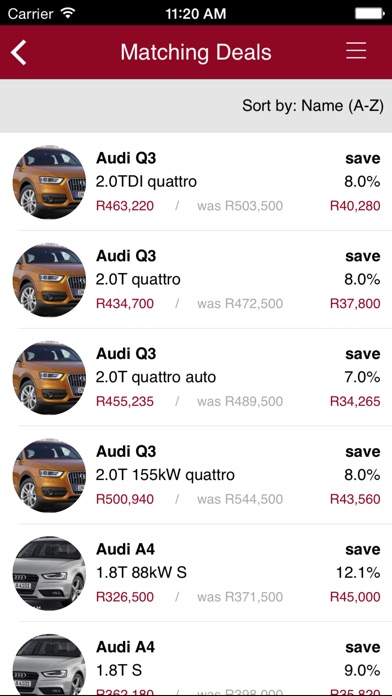This screenshot has width=392, height=696.
Task: Tap the Audi Q3 2.0T quattro car image
Action: point(49,280)
